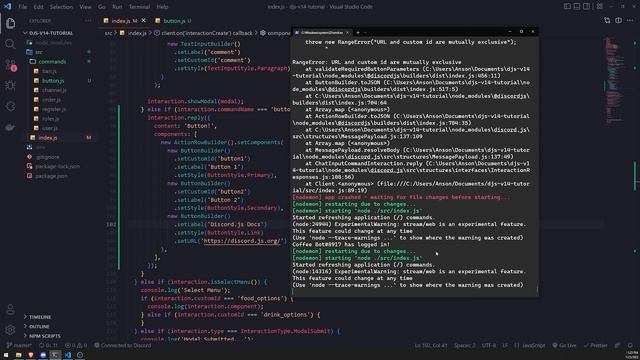Click Connected to Discord status item
This screenshot has height=360, width=640.
[x=123, y=345]
